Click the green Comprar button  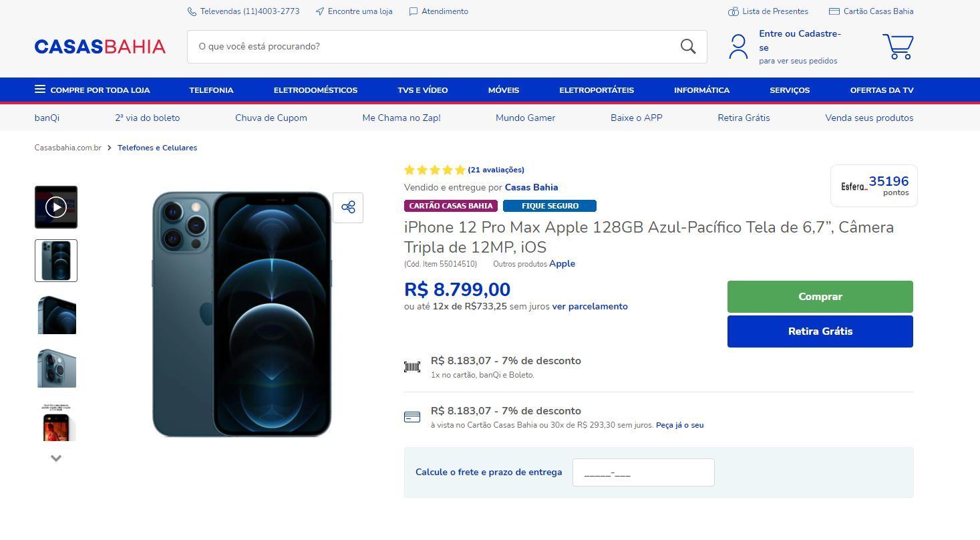[820, 297]
